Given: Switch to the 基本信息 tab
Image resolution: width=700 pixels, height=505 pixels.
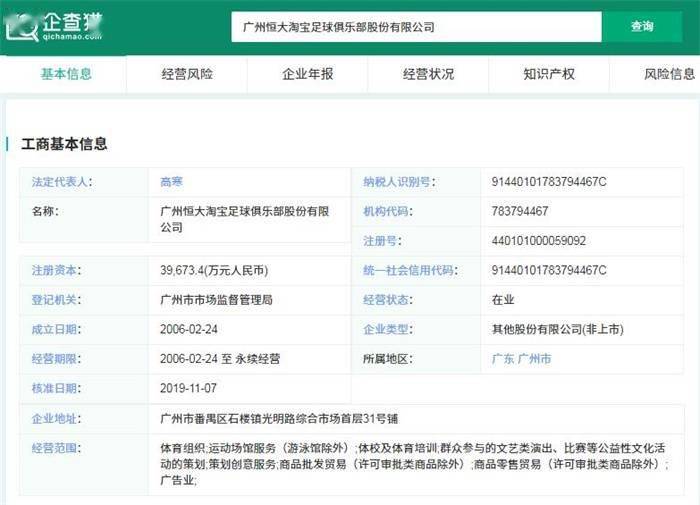Looking at the screenshot, I should [x=66, y=74].
